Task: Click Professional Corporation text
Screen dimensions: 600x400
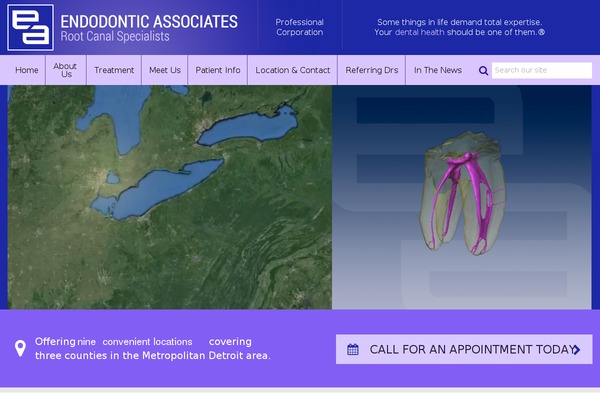Action: [300, 27]
